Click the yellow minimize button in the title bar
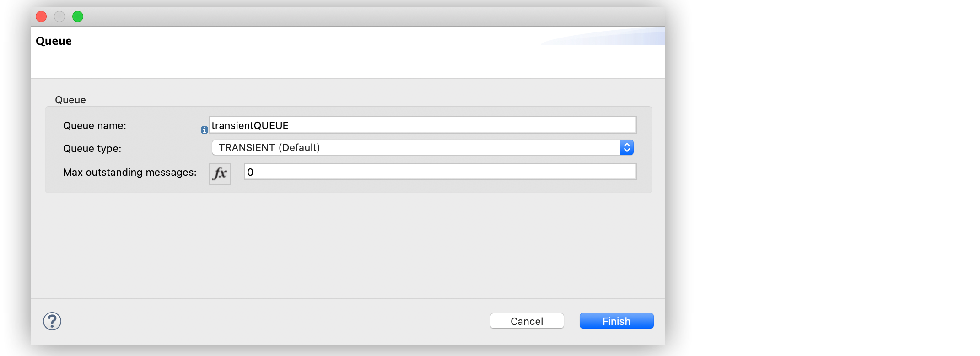980x356 pixels. [59, 16]
